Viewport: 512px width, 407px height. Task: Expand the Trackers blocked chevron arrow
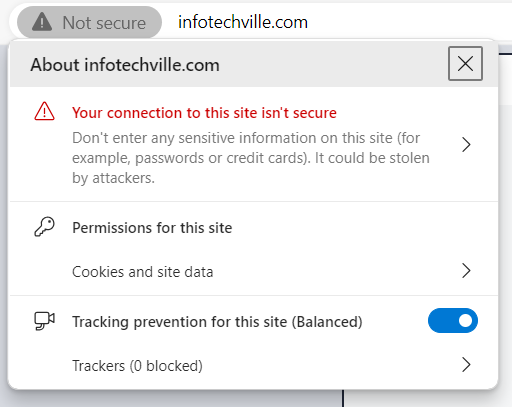tap(466, 364)
